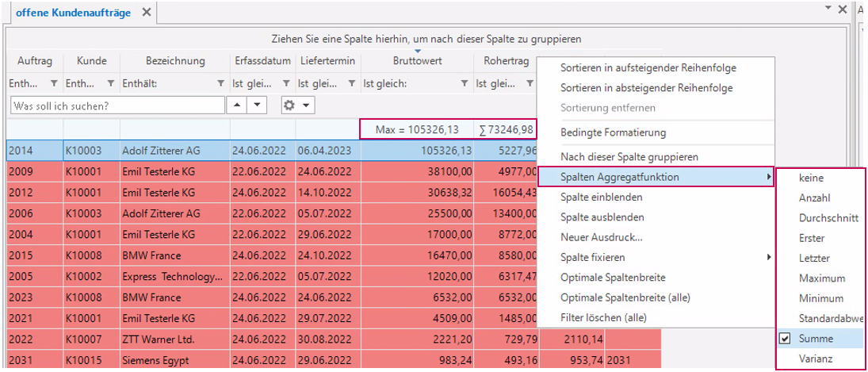Click the filter funnel icon in Auftrag column

click(x=54, y=83)
